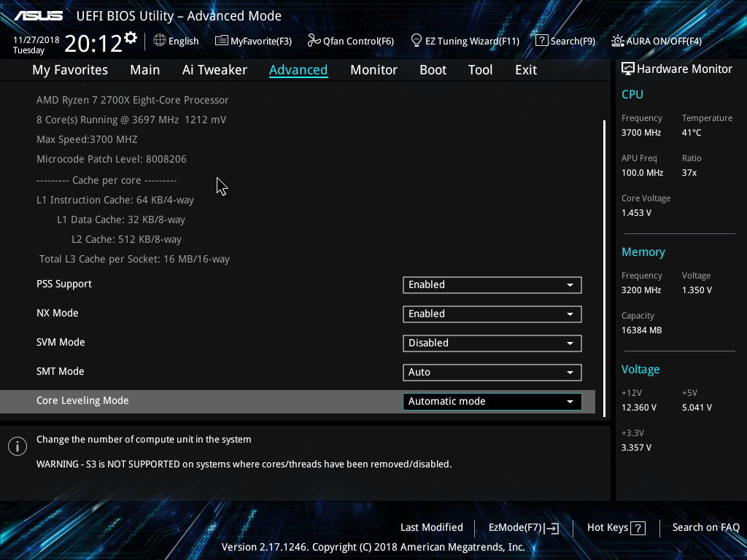Click the date 11/27/2018 Tuesday
The image size is (747, 560).
tap(36, 44)
